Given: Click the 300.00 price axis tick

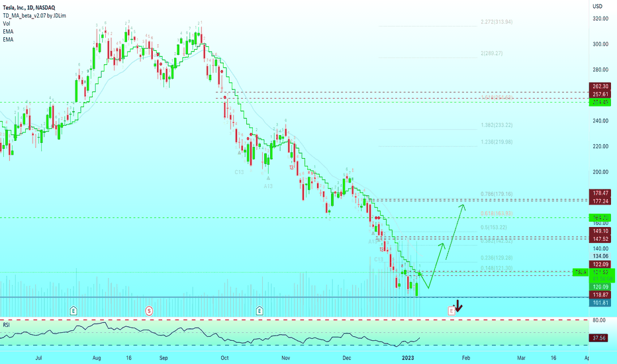Looking at the screenshot, I should [600, 44].
